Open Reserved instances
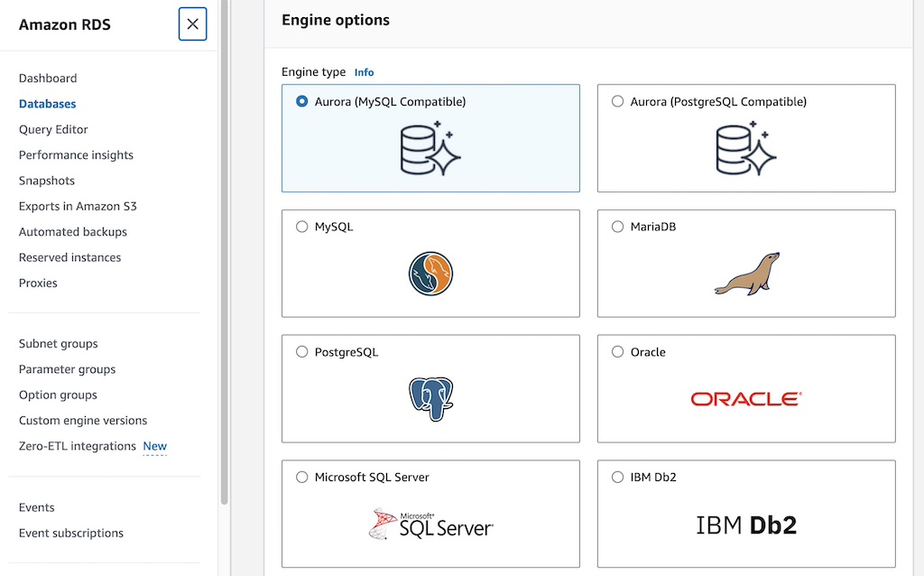 tap(69, 257)
